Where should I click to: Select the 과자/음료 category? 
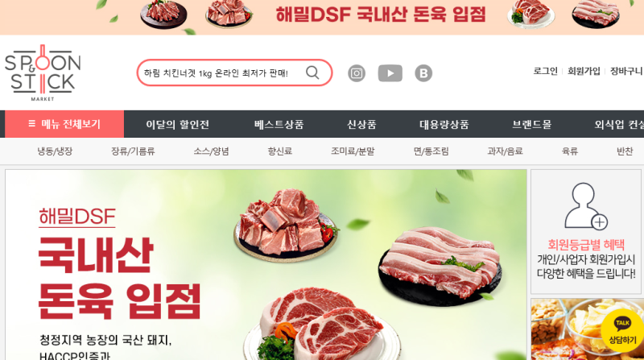tap(505, 151)
